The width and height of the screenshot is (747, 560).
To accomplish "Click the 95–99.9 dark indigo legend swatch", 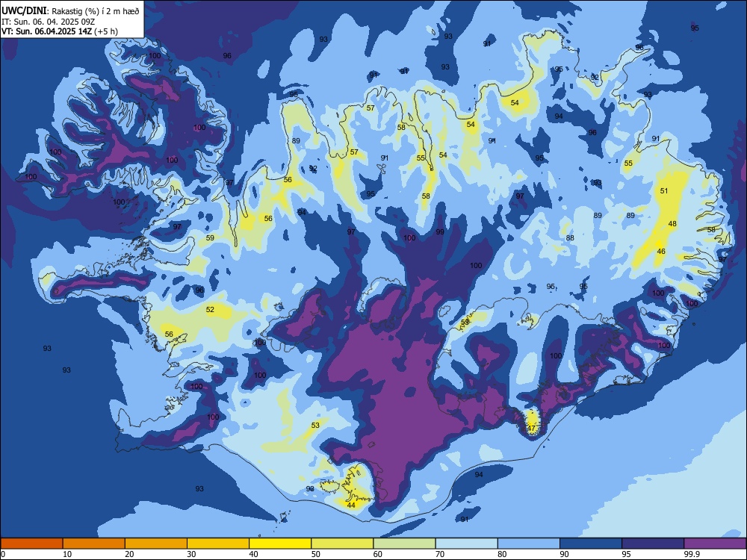I will (653, 544).
